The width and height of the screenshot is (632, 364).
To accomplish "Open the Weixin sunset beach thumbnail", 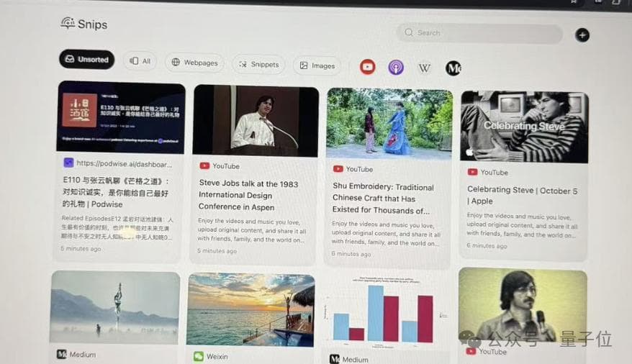I will pos(250,309).
